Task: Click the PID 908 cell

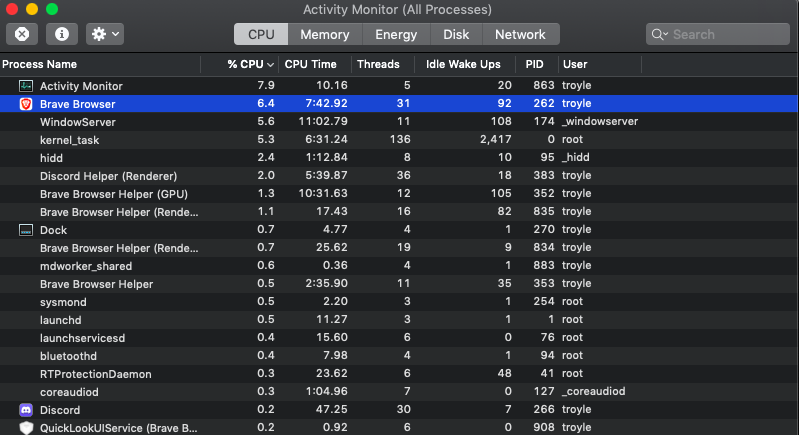Action: [x=544, y=427]
